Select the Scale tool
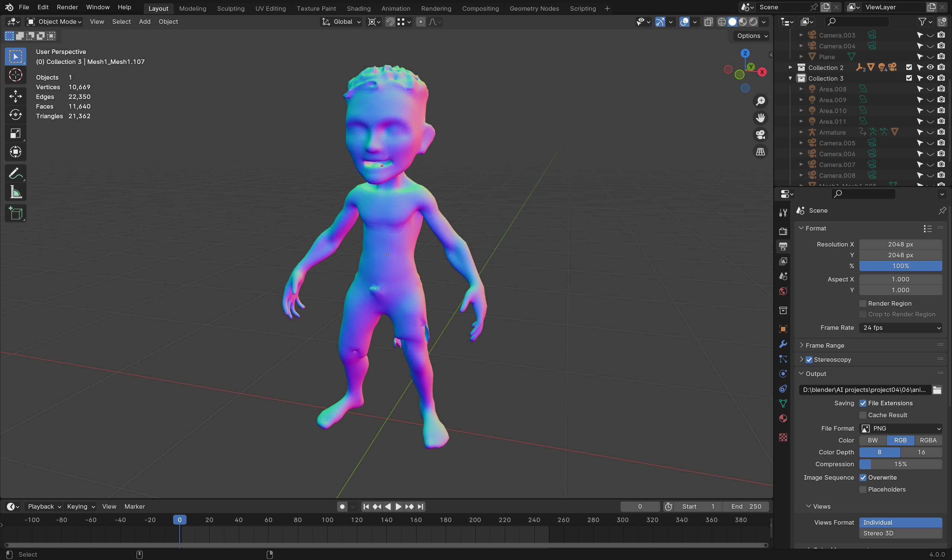The height and width of the screenshot is (560, 952). click(16, 133)
